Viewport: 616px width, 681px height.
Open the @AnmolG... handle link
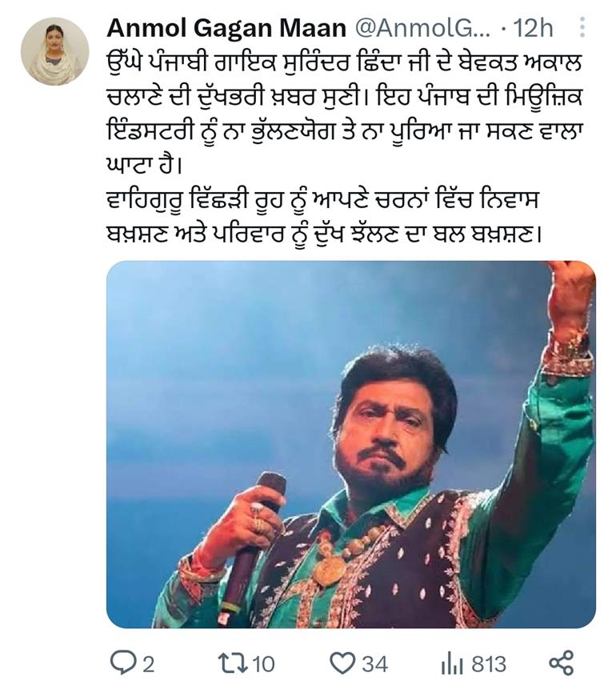(x=423, y=28)
